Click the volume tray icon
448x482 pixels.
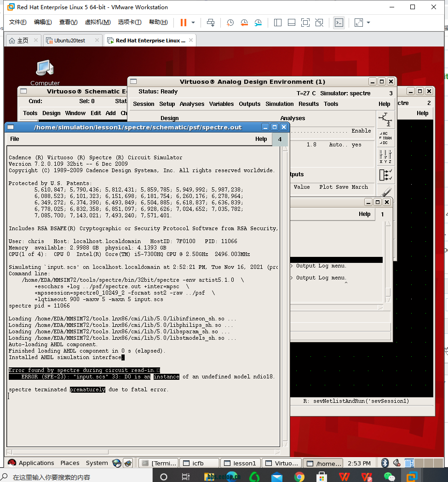pos(397,463)
